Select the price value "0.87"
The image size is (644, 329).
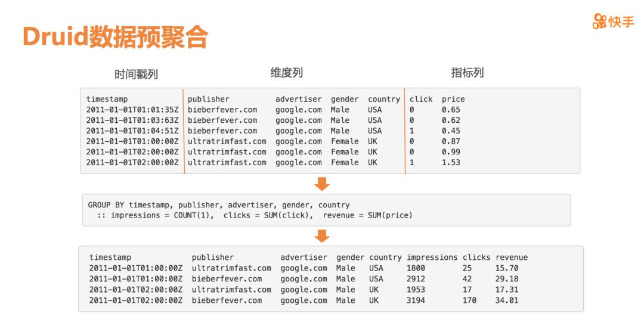tap(451, 141)
